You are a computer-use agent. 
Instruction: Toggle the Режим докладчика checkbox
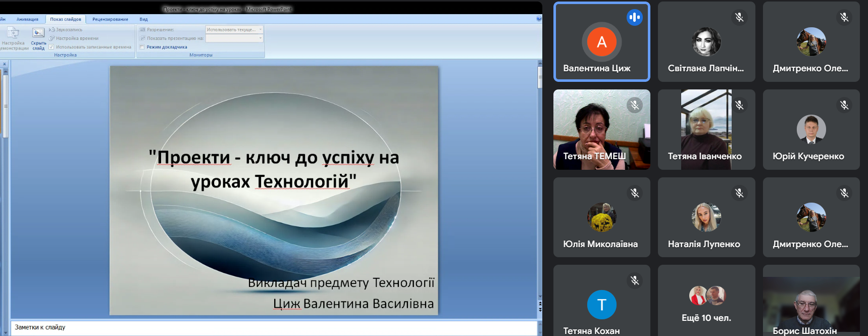142,47
